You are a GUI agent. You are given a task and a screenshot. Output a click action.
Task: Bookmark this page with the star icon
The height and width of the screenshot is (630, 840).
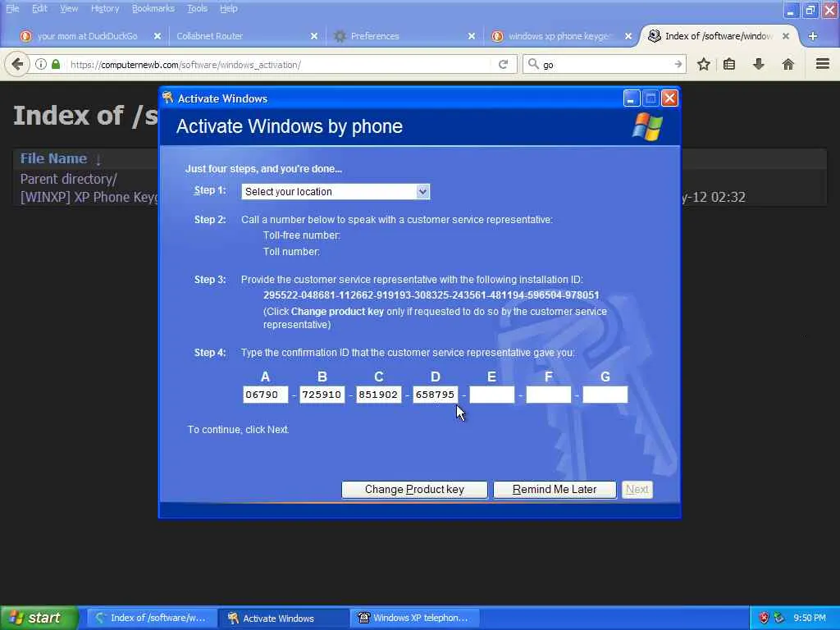point(703,64)
